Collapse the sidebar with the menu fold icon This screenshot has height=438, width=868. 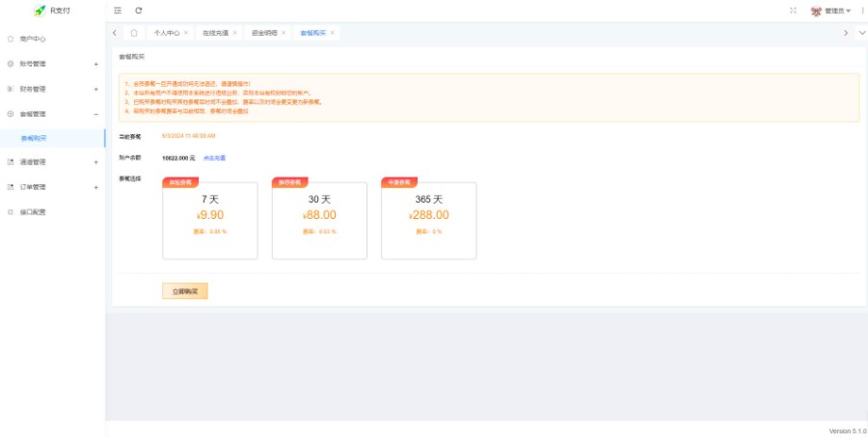118,11
